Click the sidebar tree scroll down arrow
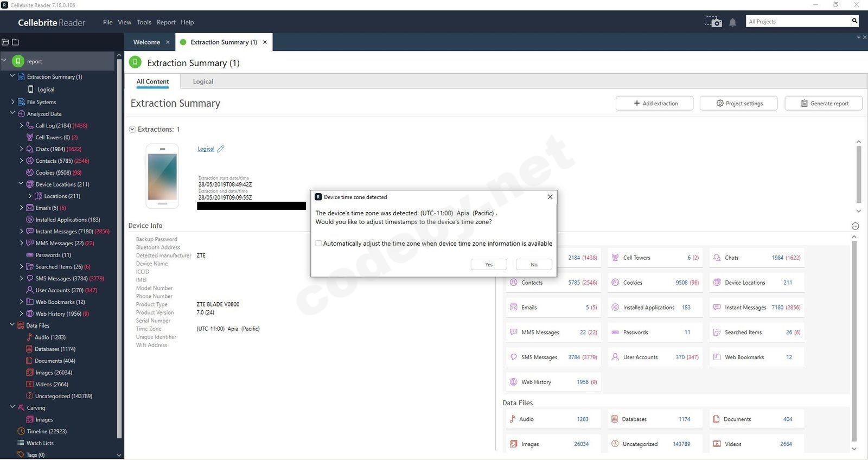 119,455
